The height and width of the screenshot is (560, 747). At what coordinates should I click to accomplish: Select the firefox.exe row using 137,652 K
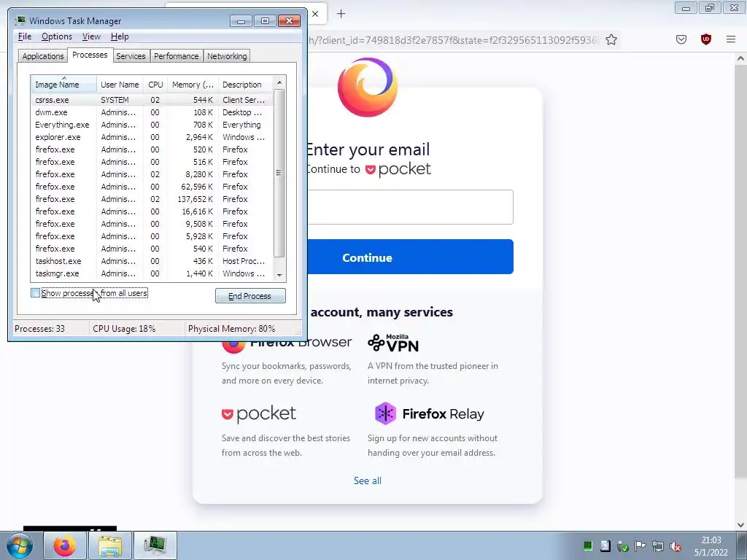[x=152, y=199]
